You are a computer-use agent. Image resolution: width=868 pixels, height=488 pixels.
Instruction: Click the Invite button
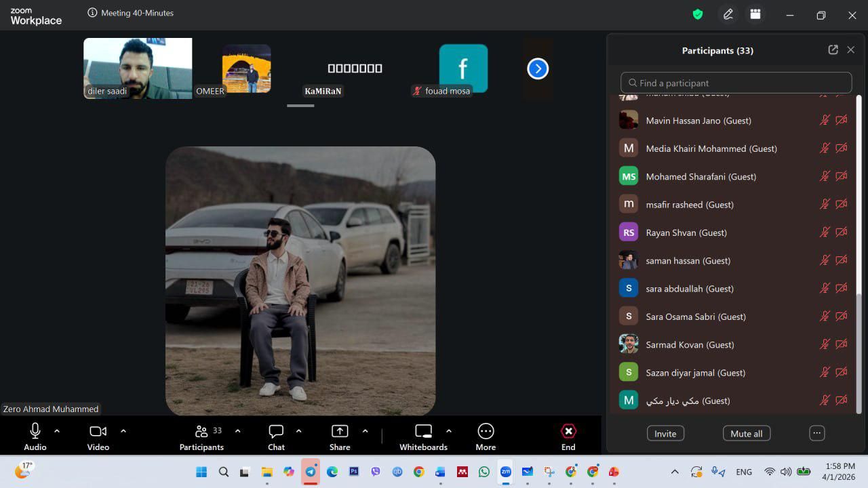click(665, 434)
